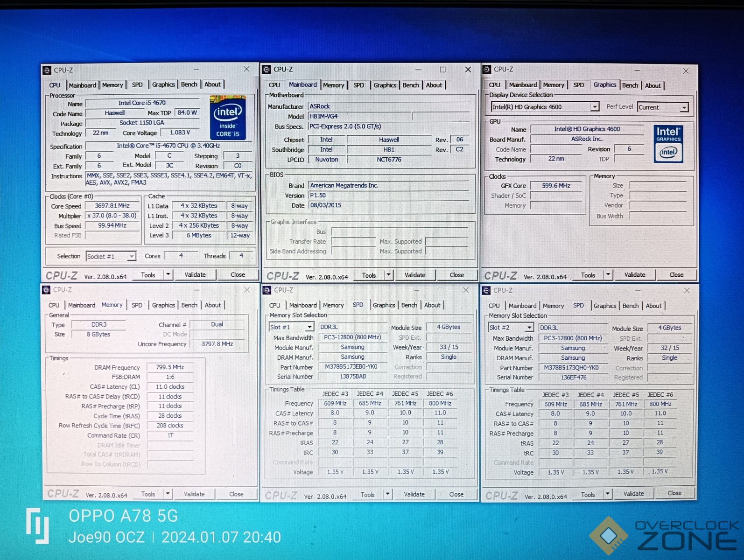Click the Serial Number 13875BAB
Screen dimensions: 744x560
coord(352,376)
